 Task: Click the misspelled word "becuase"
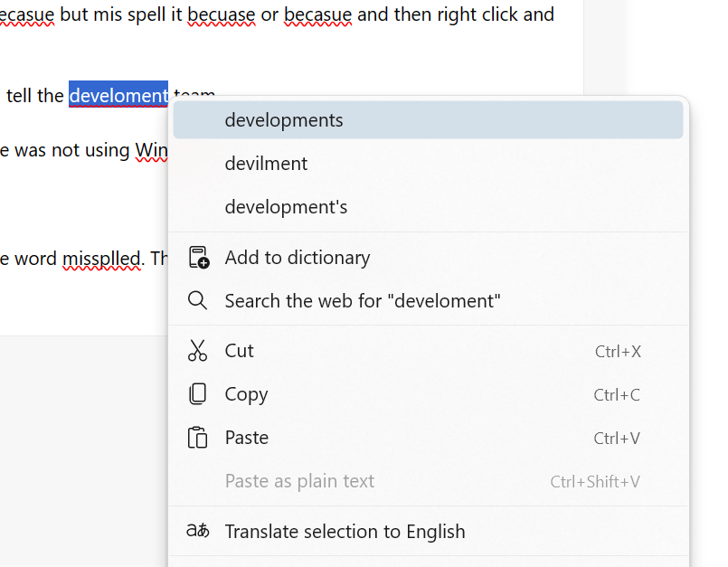coord(222,15)
